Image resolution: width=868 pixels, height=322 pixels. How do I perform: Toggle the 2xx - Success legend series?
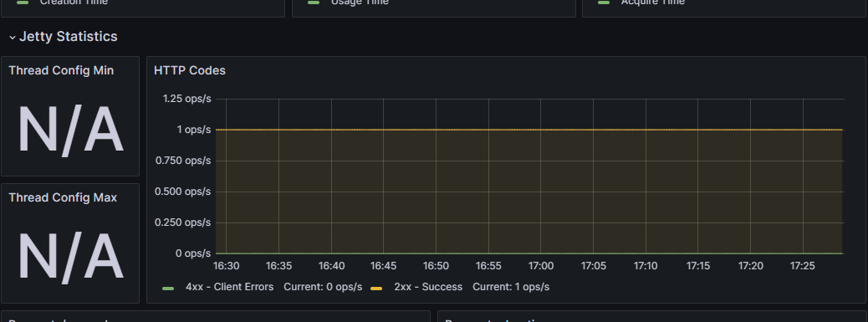[428, 287]
